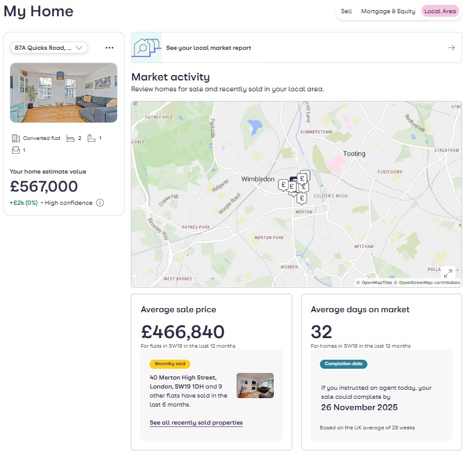
Task: Expand the map to fullscreen
Action: click(x=448, y=273)
